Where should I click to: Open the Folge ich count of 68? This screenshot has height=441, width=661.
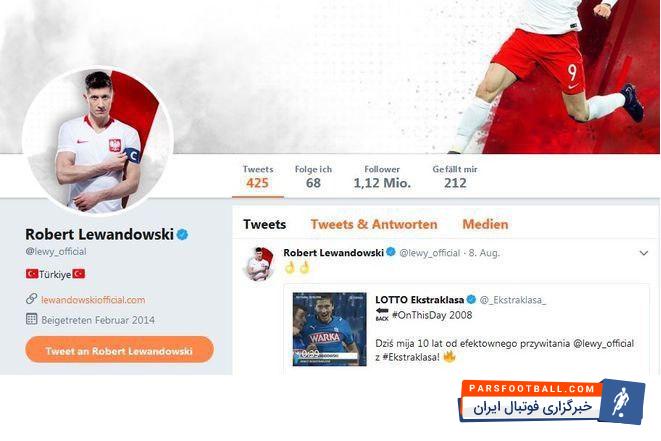pos(313,177)
